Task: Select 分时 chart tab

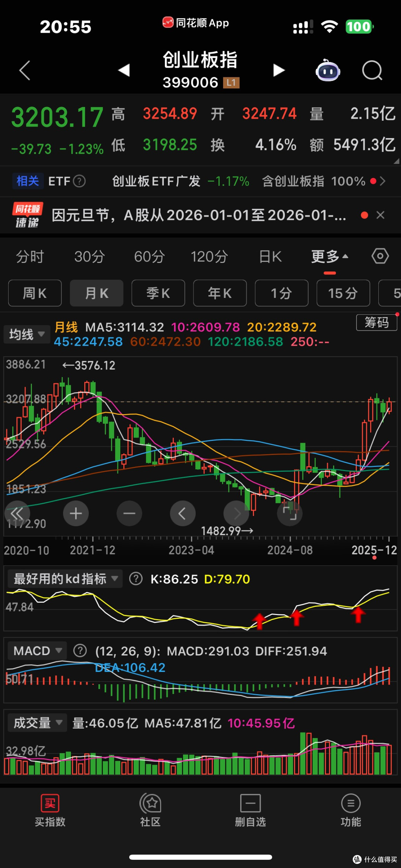Action: pyautogui.click(x=30, y=257)
